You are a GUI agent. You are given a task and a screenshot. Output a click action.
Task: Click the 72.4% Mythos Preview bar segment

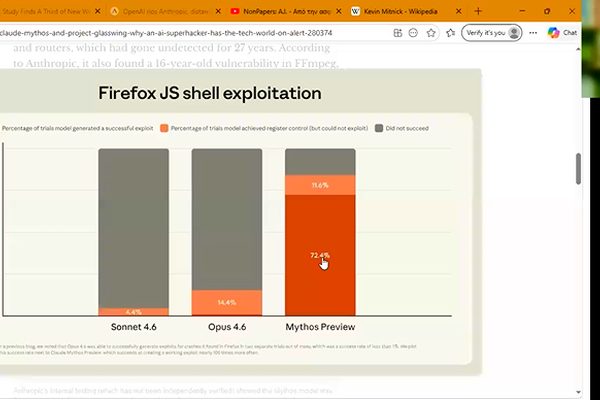320,255
